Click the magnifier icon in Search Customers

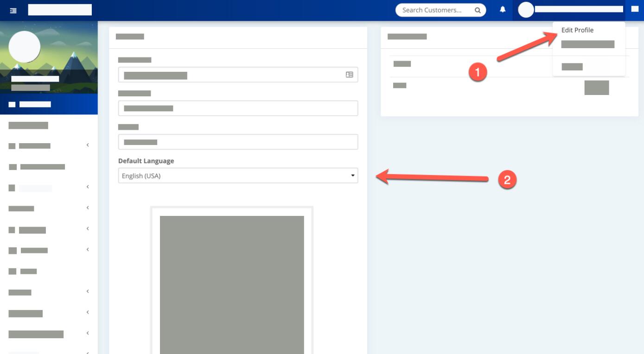477,10
